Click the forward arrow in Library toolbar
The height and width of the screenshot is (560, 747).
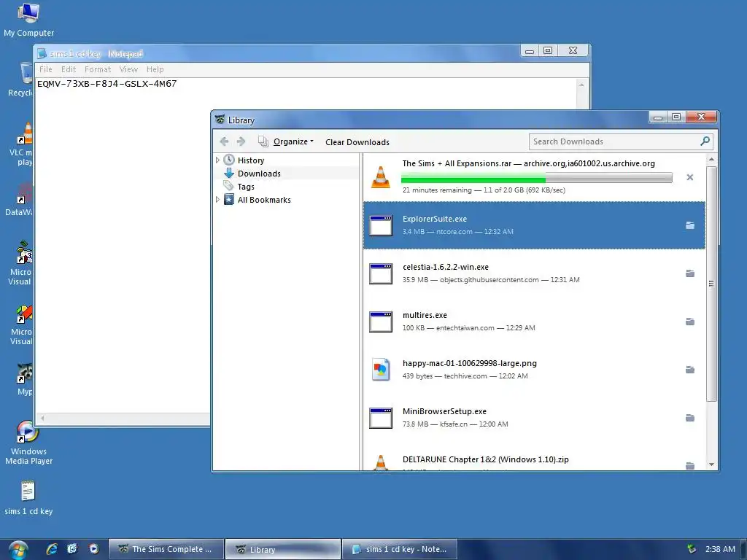(x=241, y=141)
